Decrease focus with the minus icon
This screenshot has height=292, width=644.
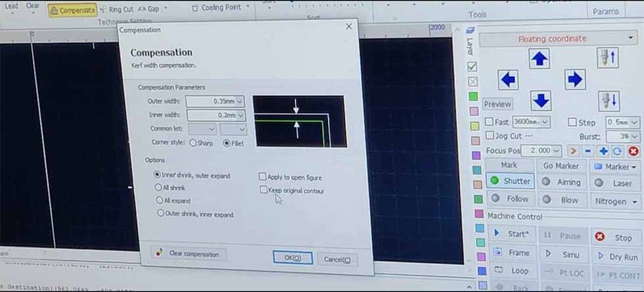(587, 151)
